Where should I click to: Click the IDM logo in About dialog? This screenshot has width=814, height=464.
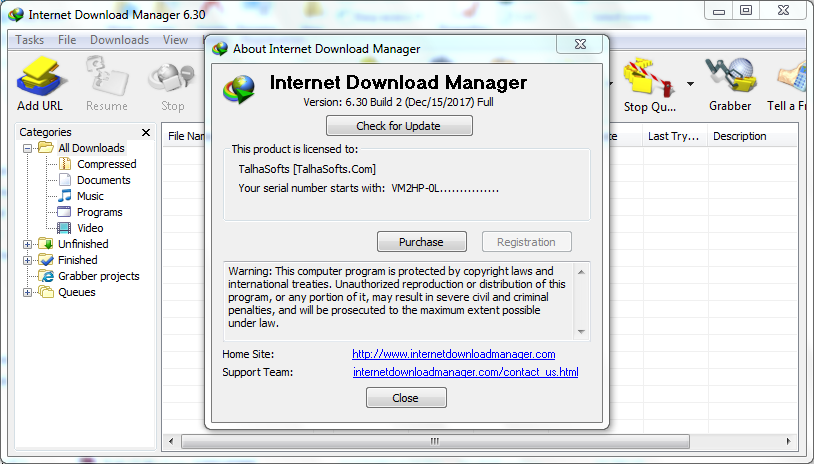pos(239,89)
